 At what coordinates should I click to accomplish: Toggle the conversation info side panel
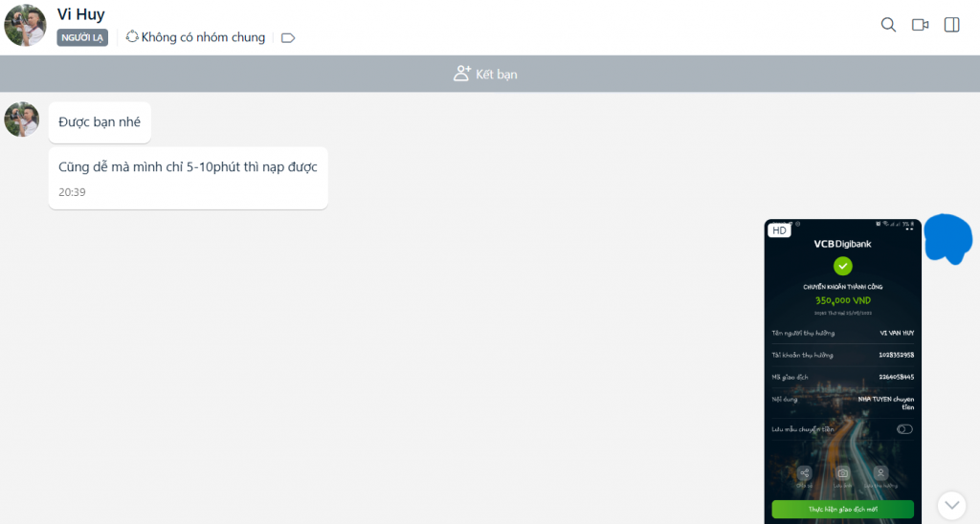coord(951,25)
